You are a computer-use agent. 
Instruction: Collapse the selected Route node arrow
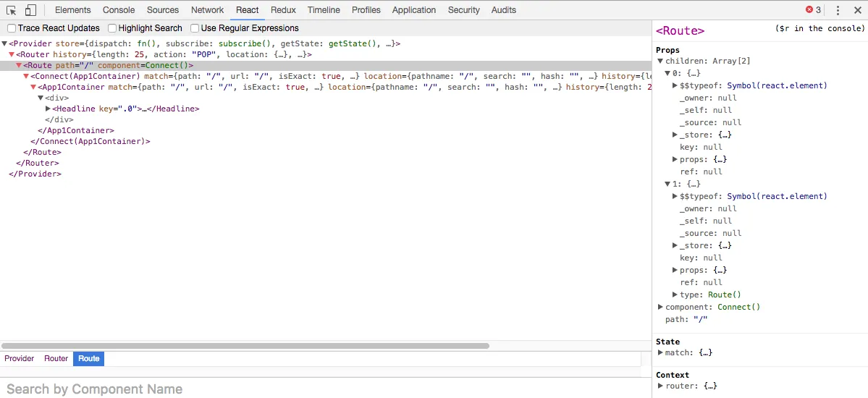coord(19,66)
